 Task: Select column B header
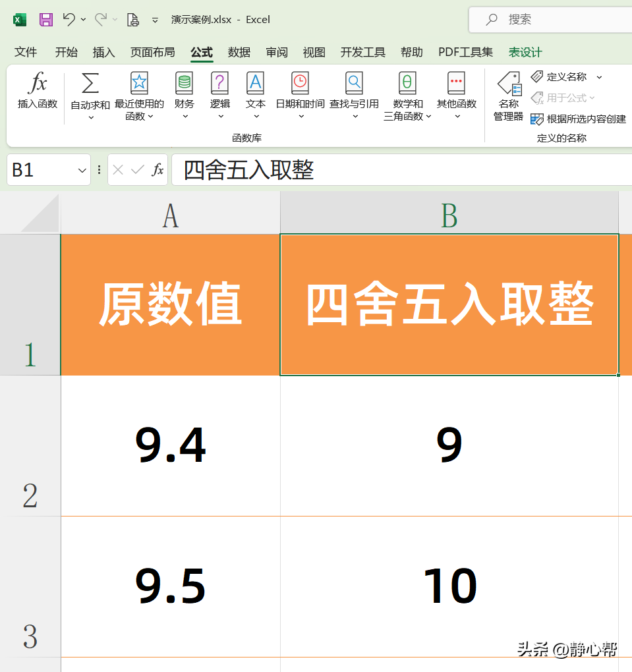[449, 213]
